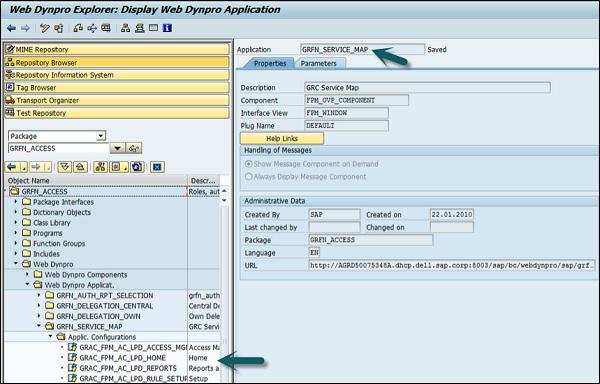Click the Fullscreen on/off icon
The width and height of the screenshot is (600, 384).
(x=153, y=28)
